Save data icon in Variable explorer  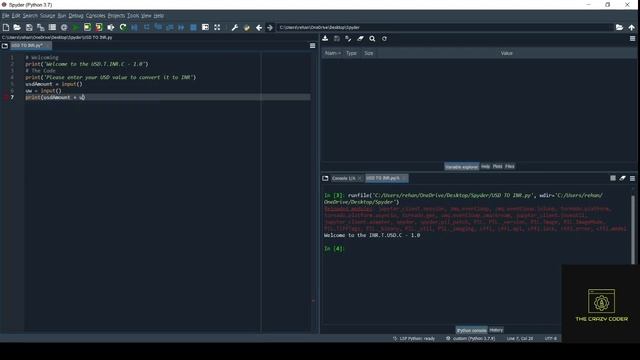(x=337, y=38)
